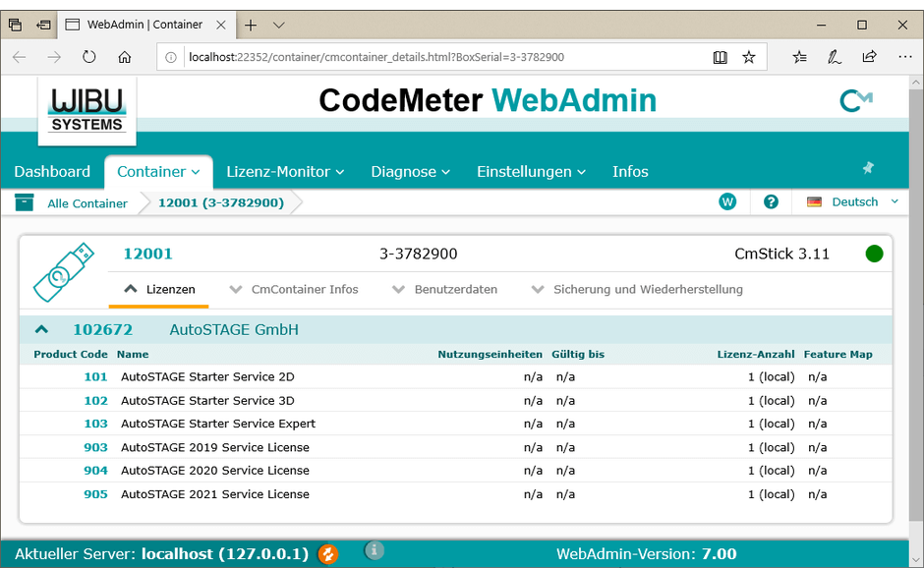Add page to favorites star icon
This screenshot has width=924, height=568.
tap(749, 57)
